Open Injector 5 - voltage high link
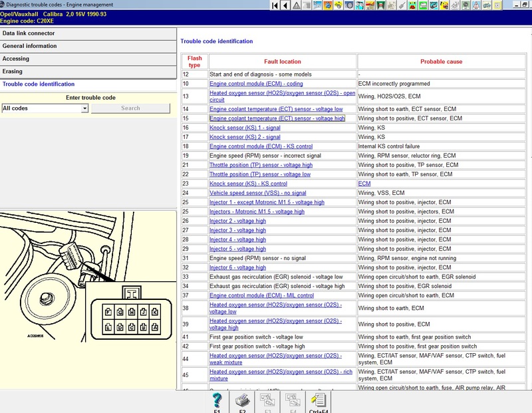Viewport: 532px width, 413px height. point(237,249)
